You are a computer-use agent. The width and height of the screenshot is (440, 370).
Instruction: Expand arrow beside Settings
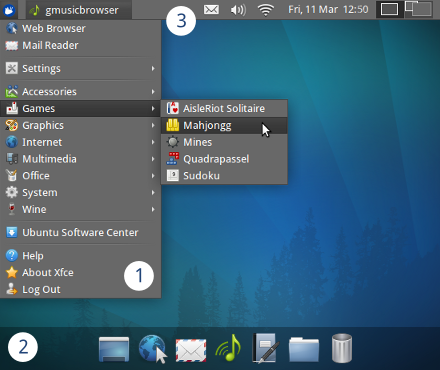(153, 68)
